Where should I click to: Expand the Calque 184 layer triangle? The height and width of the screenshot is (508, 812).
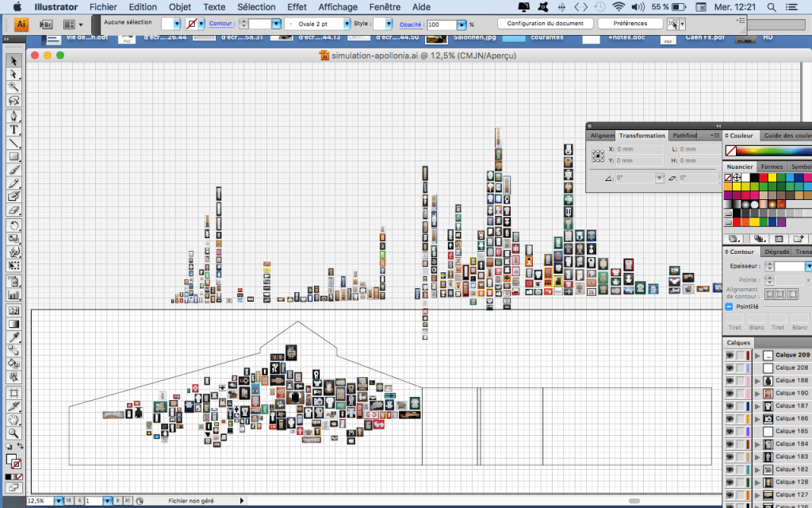[x=757, y=444]
